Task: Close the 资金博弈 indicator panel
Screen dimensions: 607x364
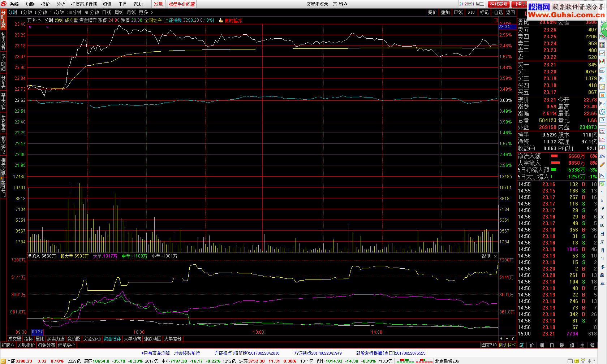Action: pos(495,256)
